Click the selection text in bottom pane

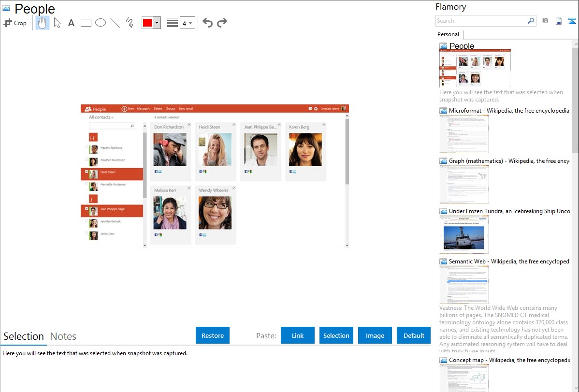[x=95, y=354]
